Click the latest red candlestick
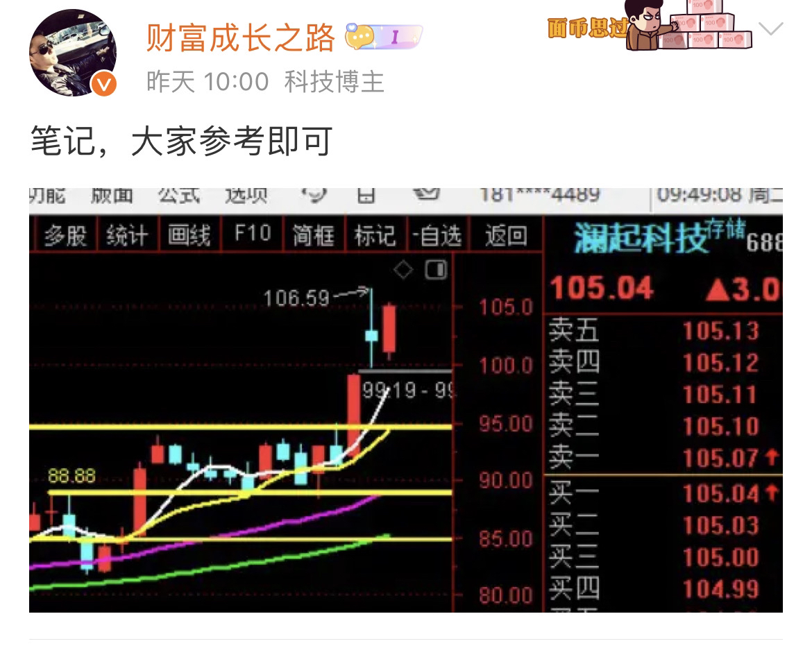This screenshot has width=812, height=648. click(389, 330)
